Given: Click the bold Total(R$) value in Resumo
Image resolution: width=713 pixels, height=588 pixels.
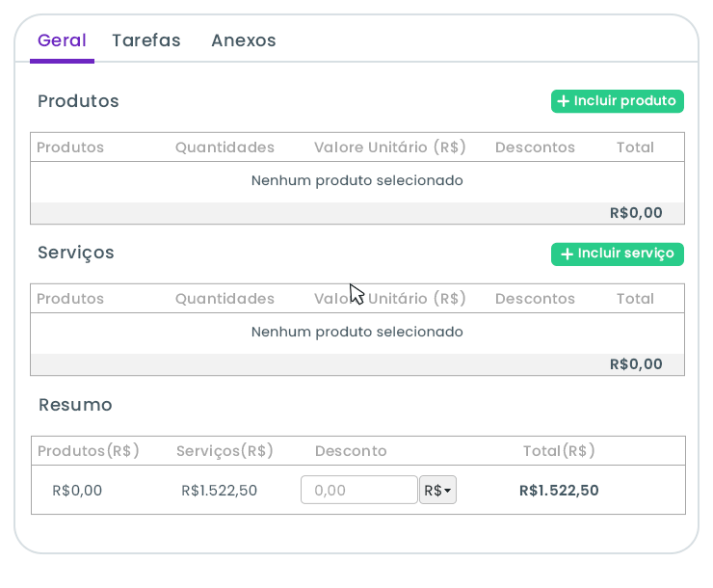Looking at the screenshot, I should pyautogui.click(x=559, y=491).
